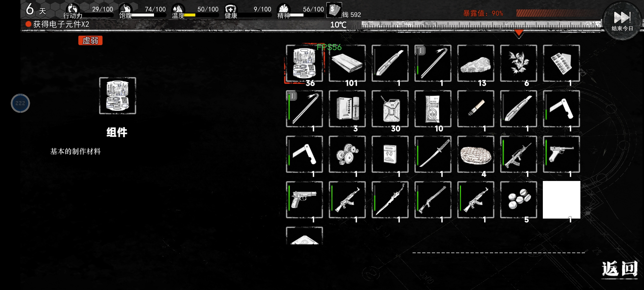Select the folding razor above the Luger pistol

pos(561,109)
